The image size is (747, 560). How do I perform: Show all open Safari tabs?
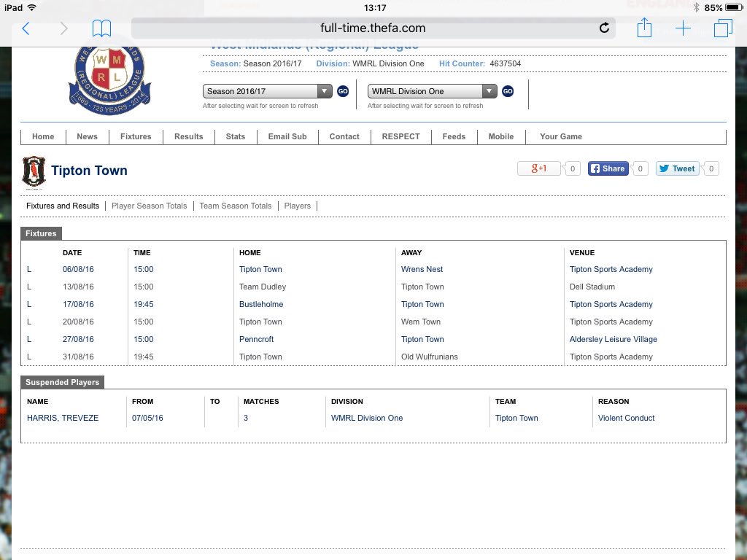[x=722, y=28]
